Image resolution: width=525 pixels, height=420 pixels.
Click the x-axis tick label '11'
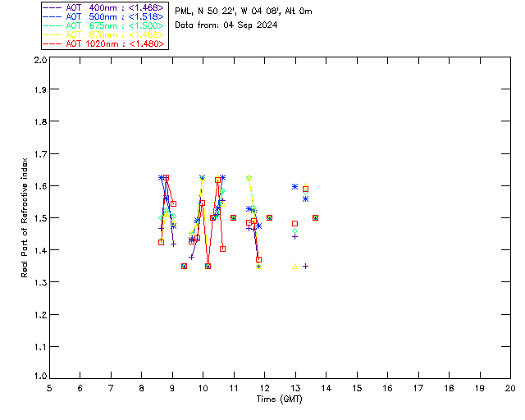pos(234,388)
